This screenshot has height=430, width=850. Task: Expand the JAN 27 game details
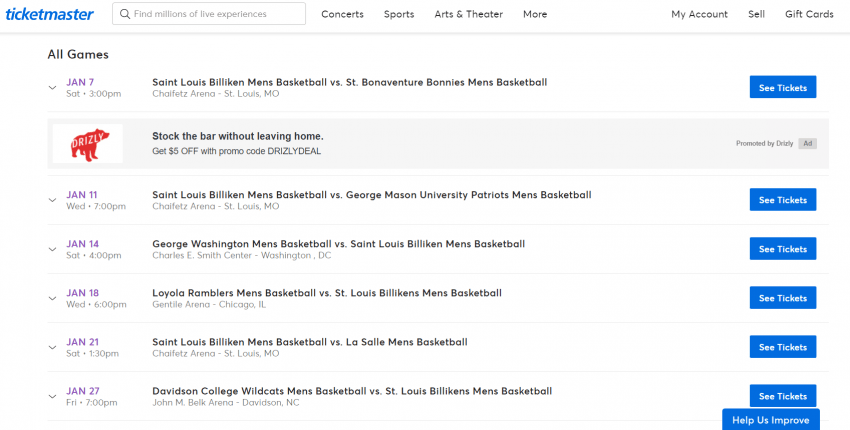(53, 396)
